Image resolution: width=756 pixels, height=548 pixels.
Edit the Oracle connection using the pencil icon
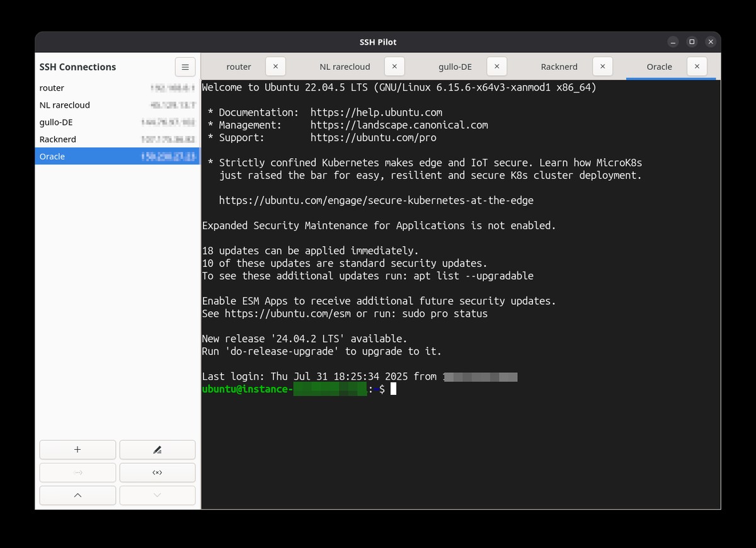pos(157,449)
